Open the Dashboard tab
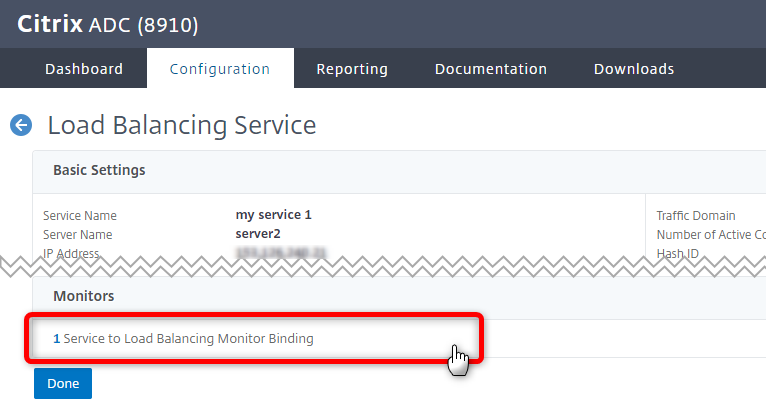The height and width of the screenshot is (419, 766). (x=84, y=69)
